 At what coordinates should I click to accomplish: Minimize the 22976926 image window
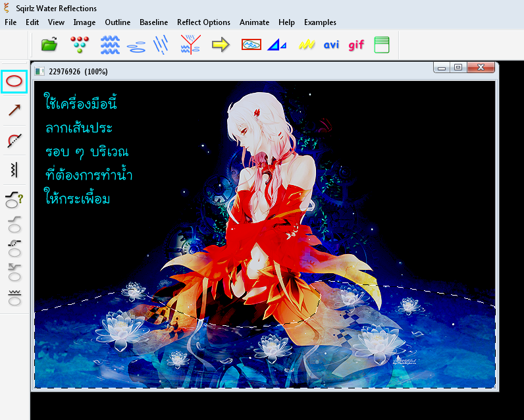click(442, 68)
